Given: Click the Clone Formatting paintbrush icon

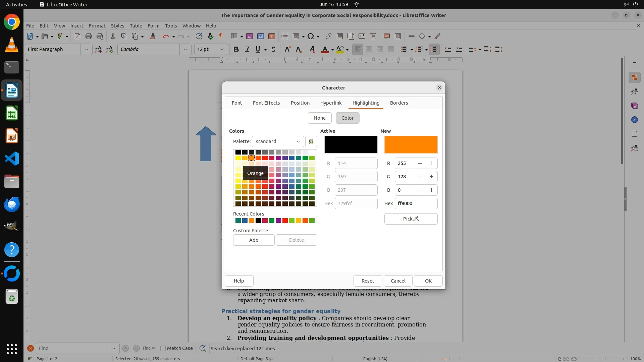Looking at the screenshot, I should coord(153,36).
